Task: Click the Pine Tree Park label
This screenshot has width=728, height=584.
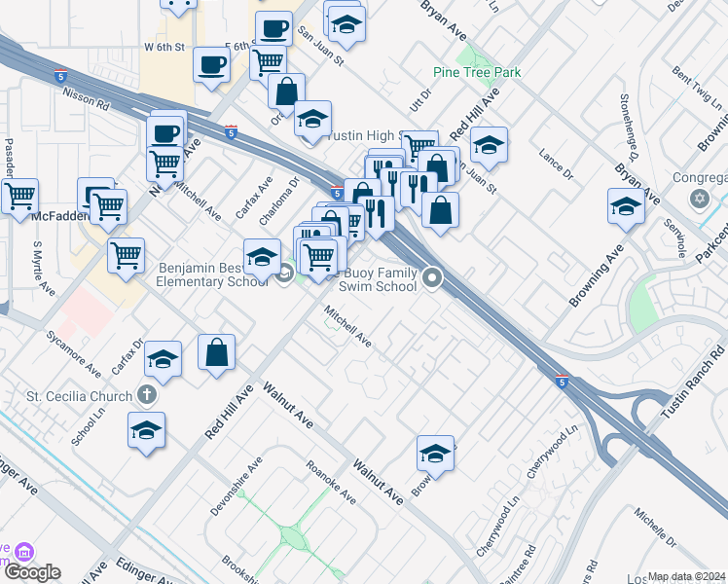Action: tap(477, 72)
